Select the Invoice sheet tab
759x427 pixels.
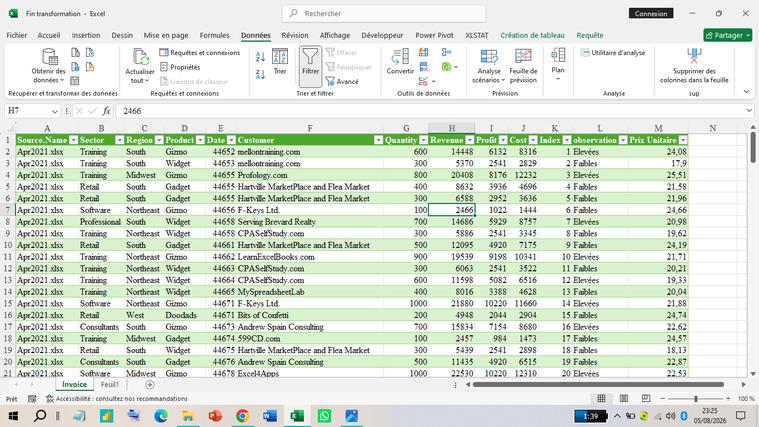tap(75, 384)
